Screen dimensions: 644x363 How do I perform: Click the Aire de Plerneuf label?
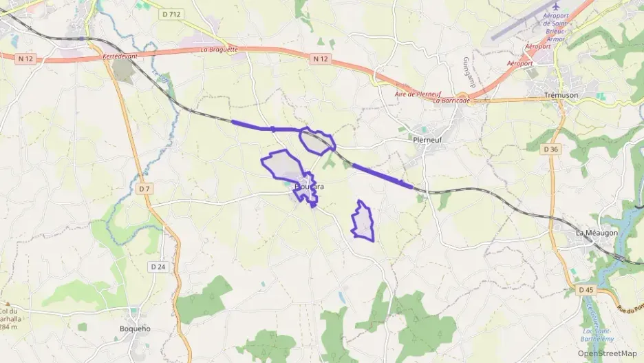(418, 94)
